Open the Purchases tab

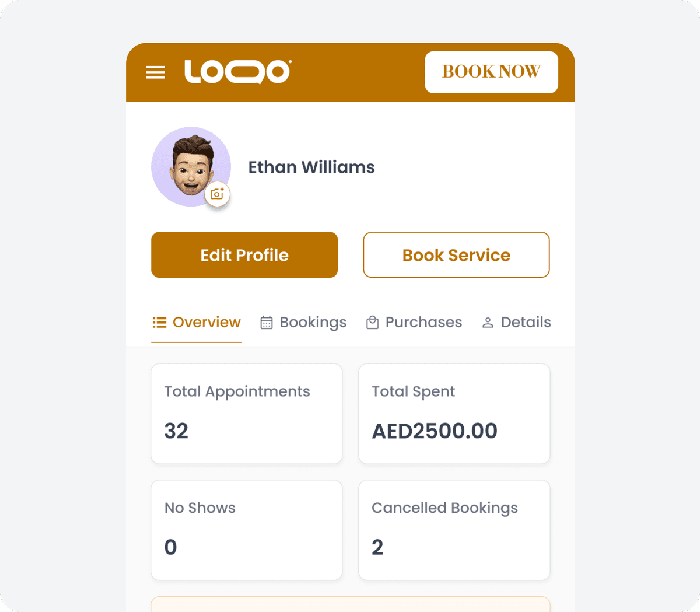click(x=423, y=322)
